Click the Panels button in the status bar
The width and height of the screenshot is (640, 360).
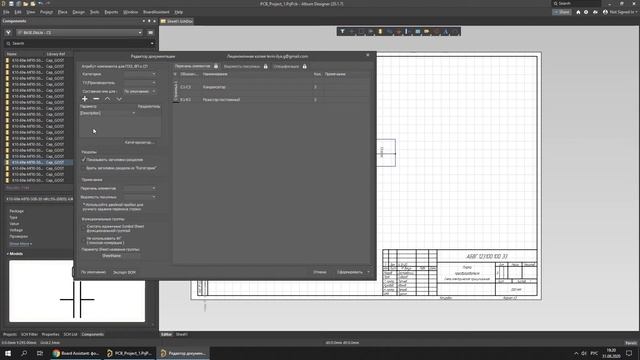pos(631,343)
